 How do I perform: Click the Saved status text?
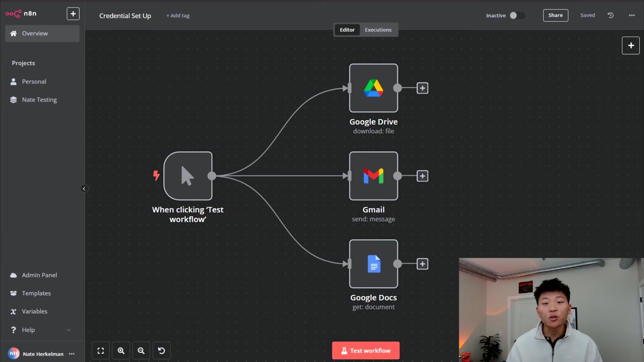tap(587, 15)
